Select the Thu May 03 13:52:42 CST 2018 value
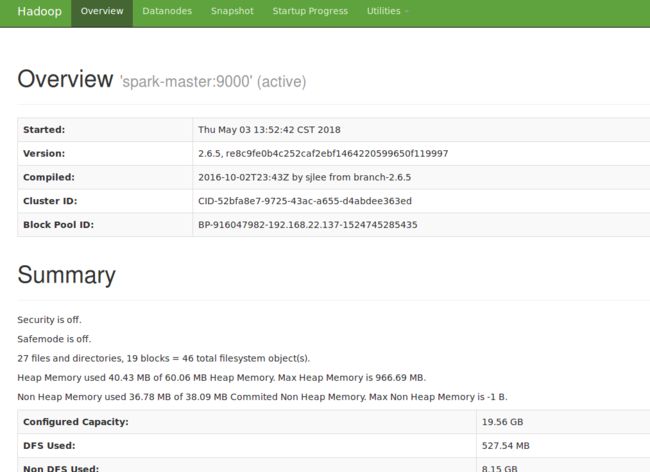This screenshot has width=650, height=472. coord(269,130)
